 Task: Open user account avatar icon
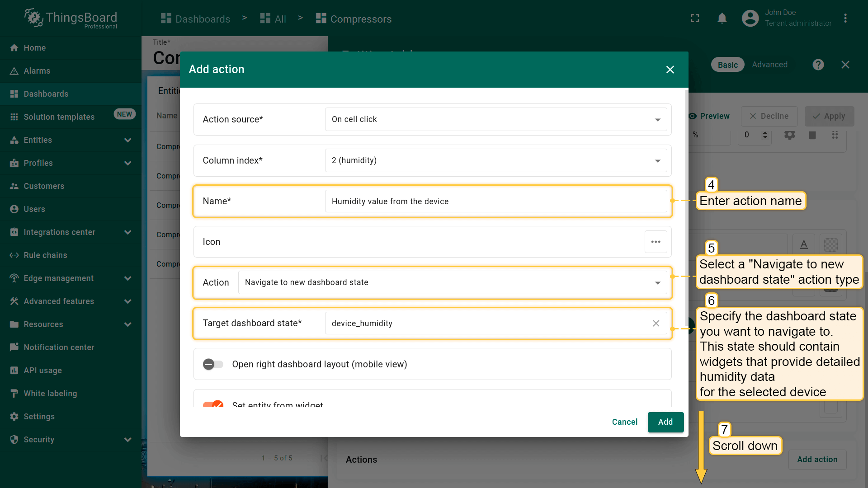(750, 19)
